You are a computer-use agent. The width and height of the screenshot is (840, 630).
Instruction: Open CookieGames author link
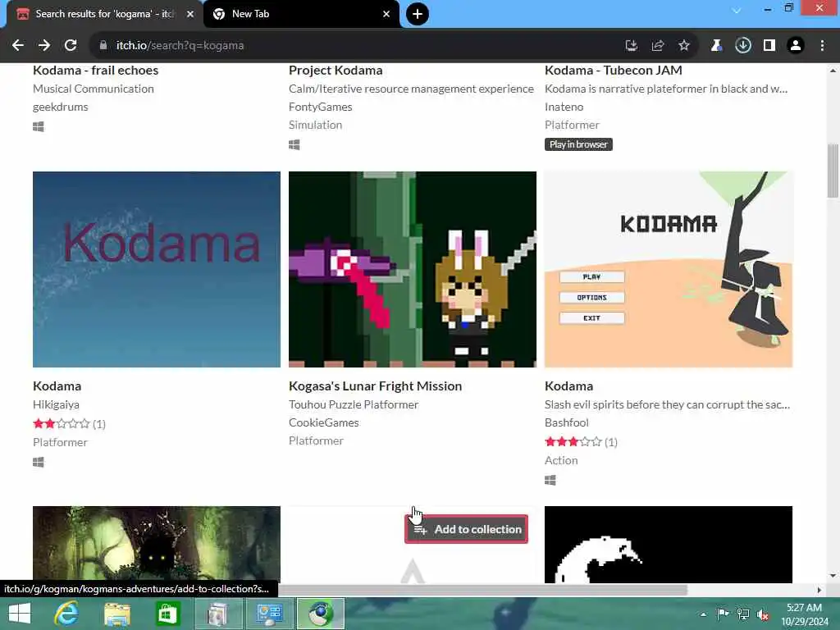click(x=323, y=422)
